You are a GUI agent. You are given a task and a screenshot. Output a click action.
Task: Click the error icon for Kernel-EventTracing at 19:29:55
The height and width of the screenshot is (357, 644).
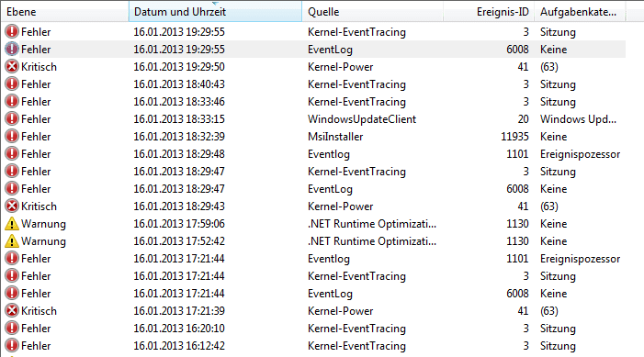[12, 31]
